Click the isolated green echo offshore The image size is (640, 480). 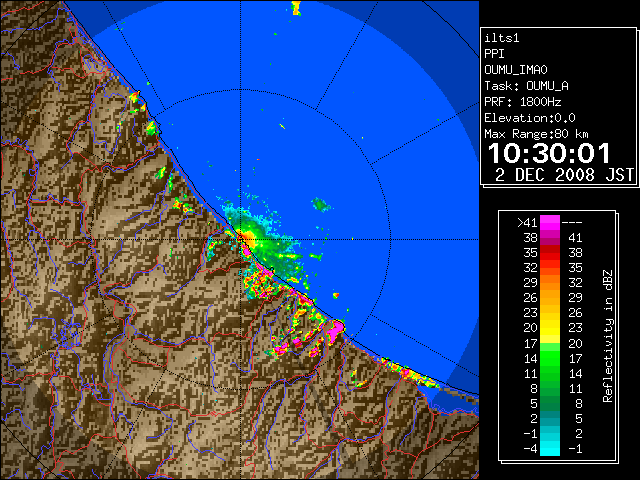[x=321, y=204]
